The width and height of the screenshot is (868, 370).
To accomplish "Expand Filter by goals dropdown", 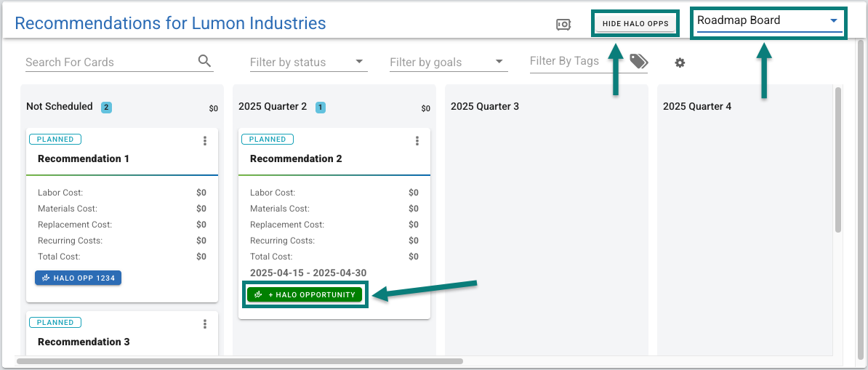I will point(449,62).
